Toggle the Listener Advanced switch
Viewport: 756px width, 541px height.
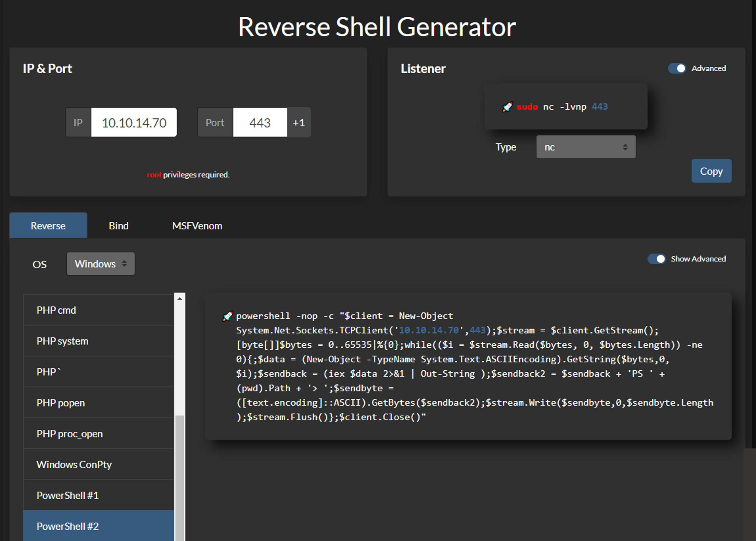677,68
